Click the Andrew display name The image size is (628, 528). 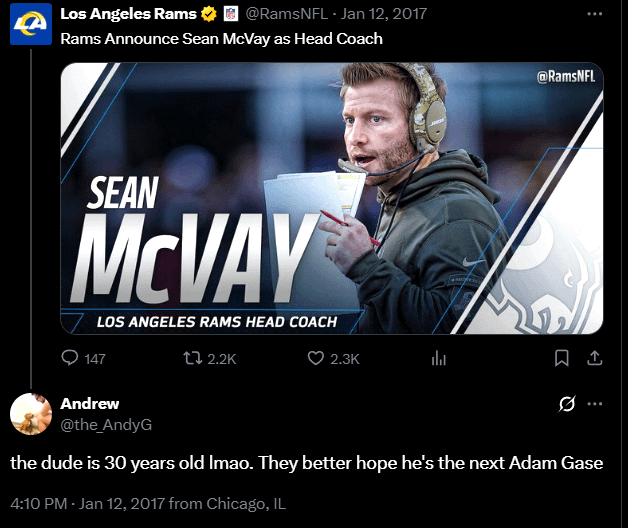coord(90,404)
